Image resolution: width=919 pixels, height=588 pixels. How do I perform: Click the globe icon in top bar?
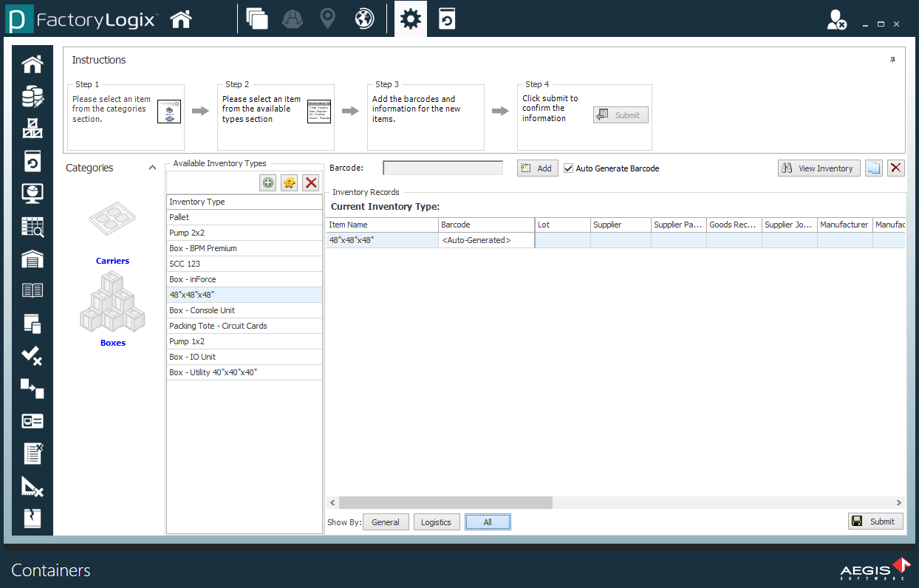coord(364,19)
